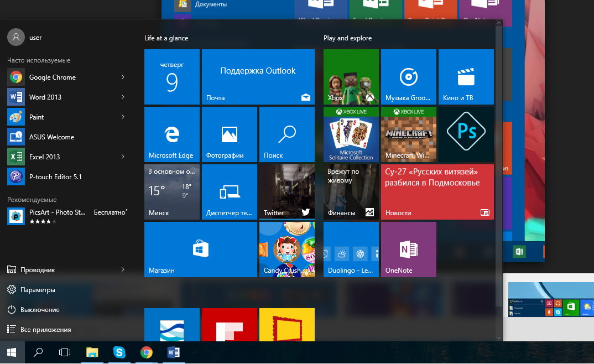Launch Microsoft Solitaire Collection tile

(351, 134)
